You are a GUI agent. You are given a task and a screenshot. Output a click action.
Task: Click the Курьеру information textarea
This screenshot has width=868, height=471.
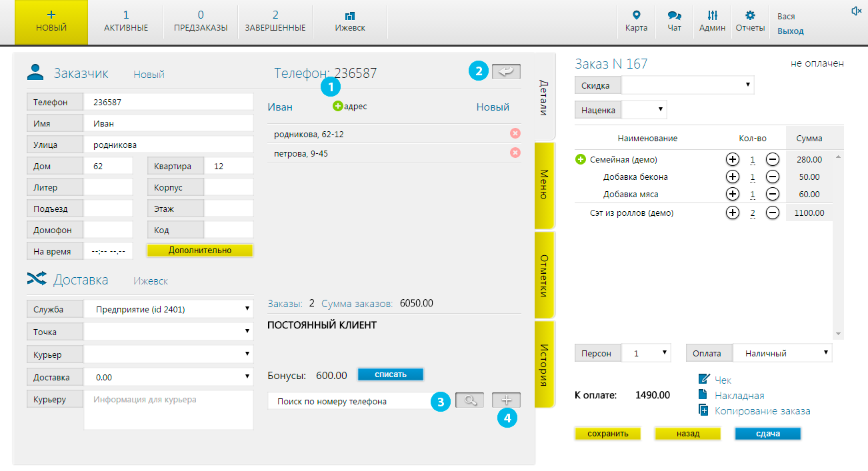(169, 410)
